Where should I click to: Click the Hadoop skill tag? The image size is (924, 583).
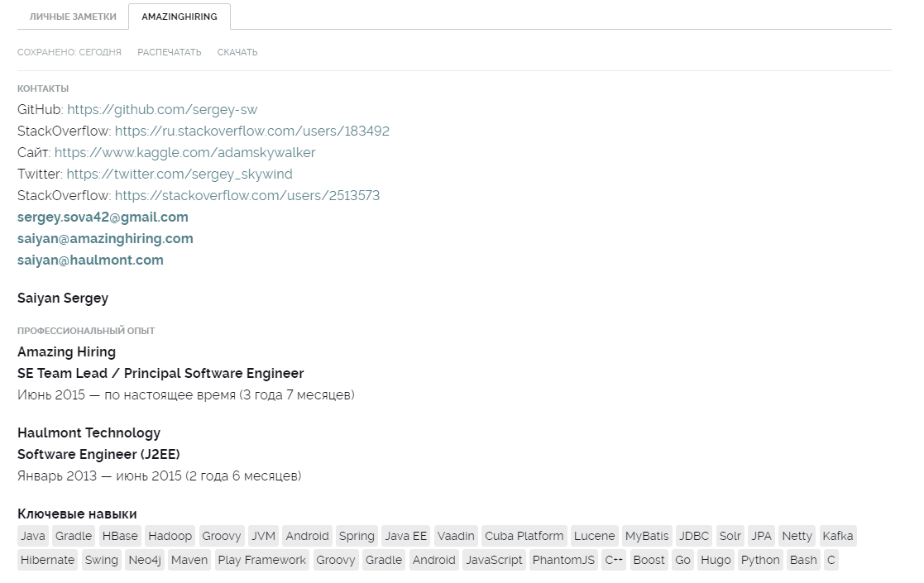click(170, 536)
